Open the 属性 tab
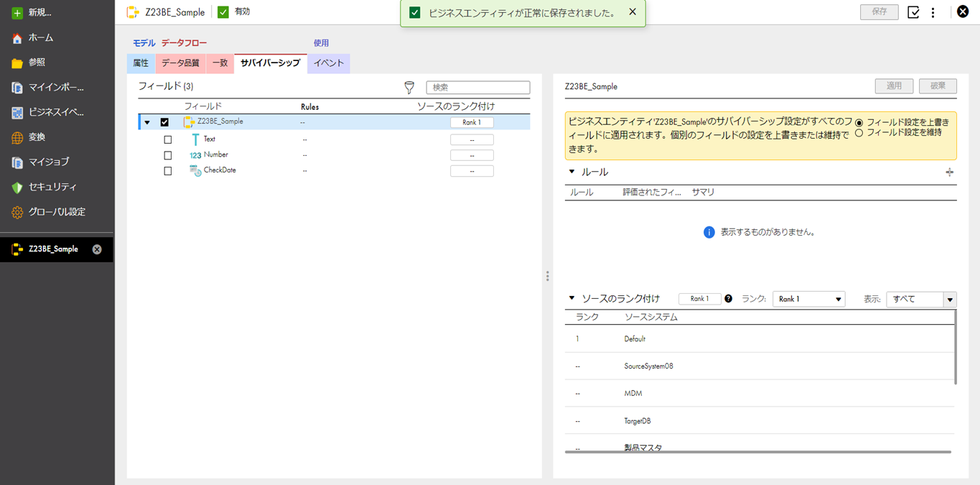The height and width of the screenshot is (485, 980). pos(141,63)
